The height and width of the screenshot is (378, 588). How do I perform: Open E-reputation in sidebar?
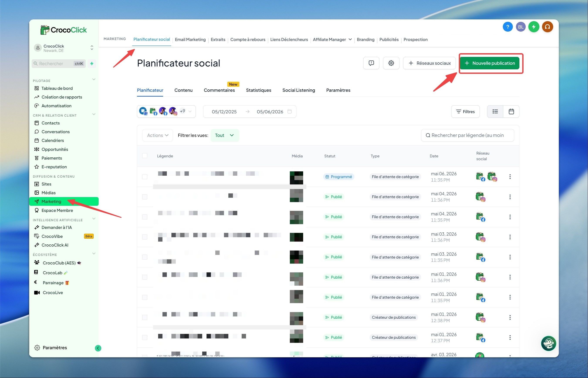click(x=54, y=167)
